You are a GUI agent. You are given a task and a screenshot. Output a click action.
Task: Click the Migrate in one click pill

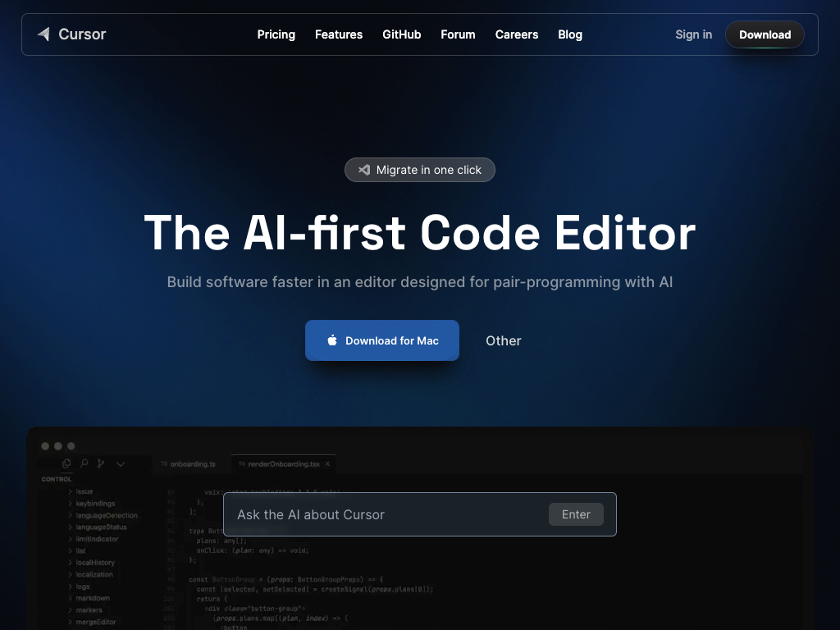pos(419,170)
